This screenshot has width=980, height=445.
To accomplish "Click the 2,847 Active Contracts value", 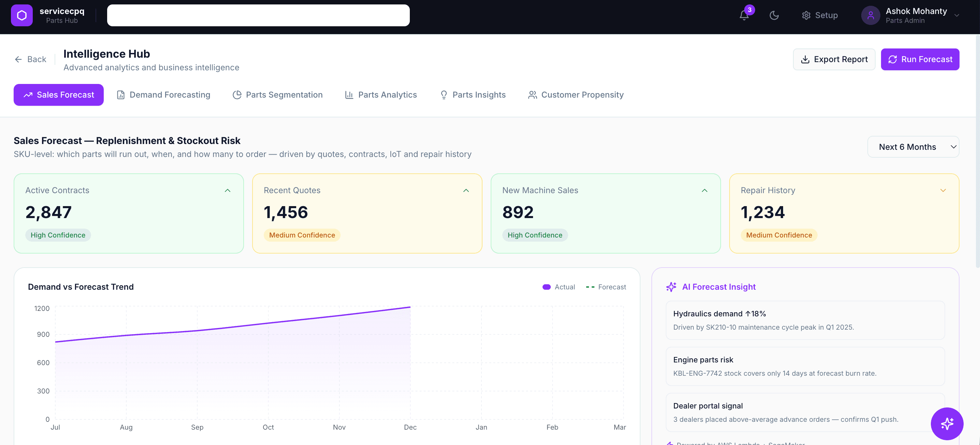I will point(49,212).
